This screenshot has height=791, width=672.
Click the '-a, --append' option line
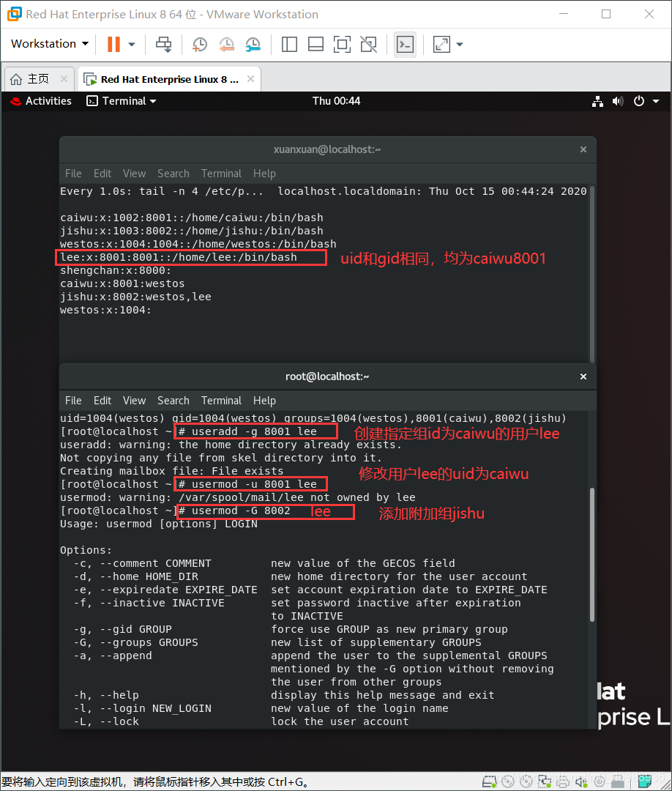point(113,656)
